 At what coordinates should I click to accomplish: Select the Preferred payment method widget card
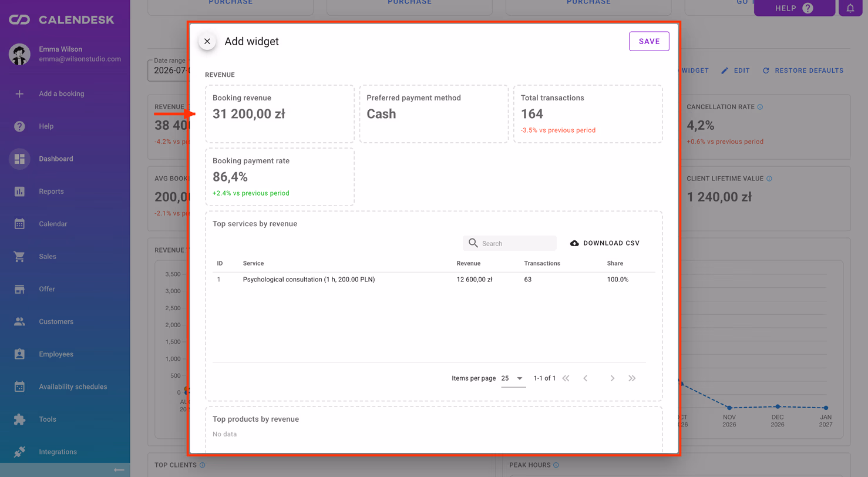[434, 114]
